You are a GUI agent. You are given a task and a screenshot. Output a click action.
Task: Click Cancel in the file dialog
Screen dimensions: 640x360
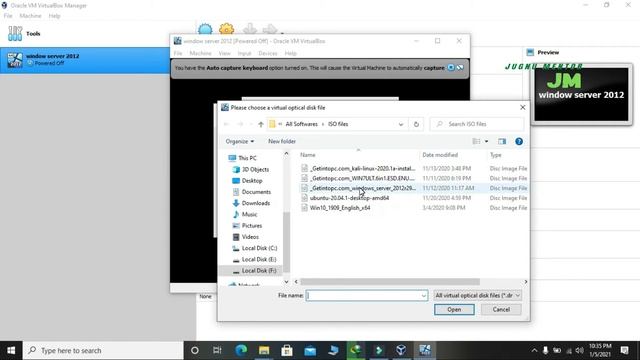tap(501, 310)
